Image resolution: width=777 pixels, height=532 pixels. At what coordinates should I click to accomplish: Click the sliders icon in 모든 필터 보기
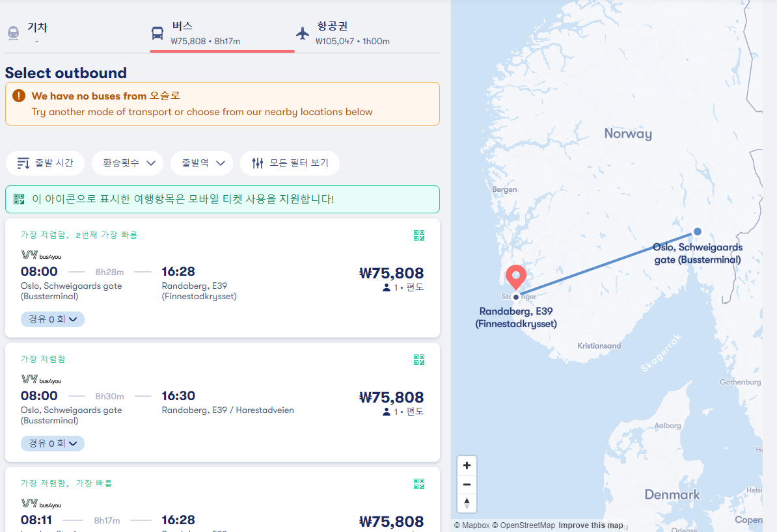[258, 163]
